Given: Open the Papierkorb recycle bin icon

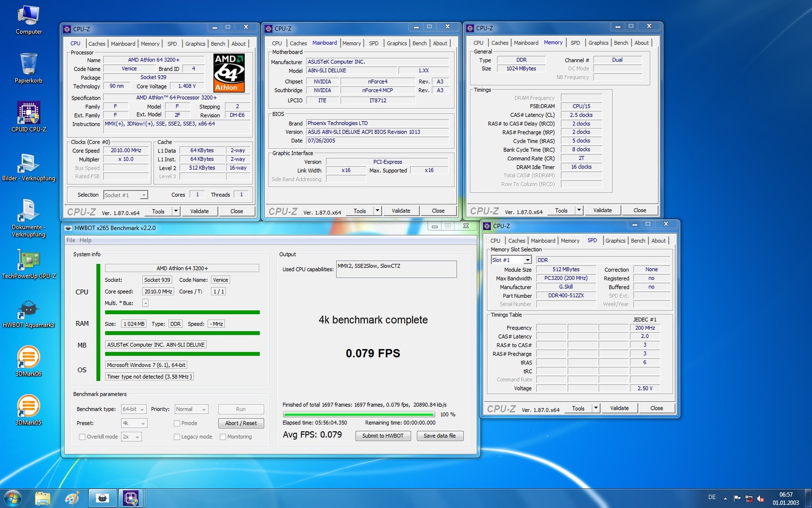Looking at the screenshot, I should coord(29,68).
